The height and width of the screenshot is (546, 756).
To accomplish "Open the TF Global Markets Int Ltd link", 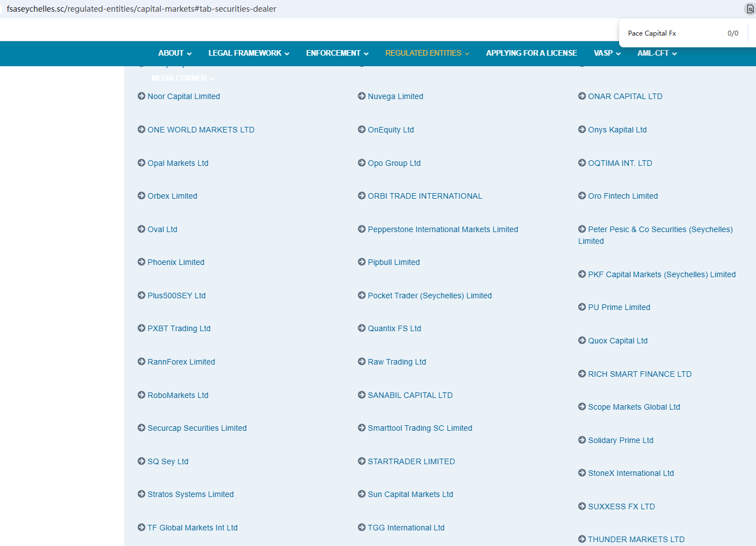I will 192,528.
